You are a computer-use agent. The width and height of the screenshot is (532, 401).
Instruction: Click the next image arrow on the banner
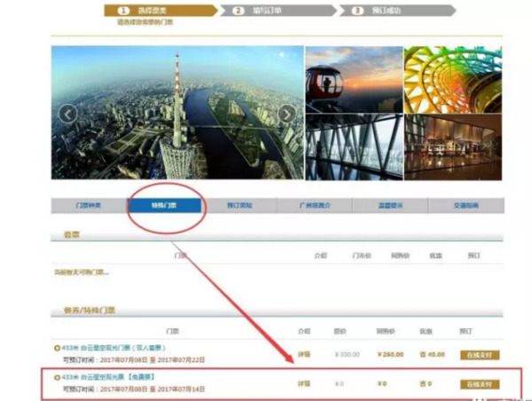pyautogui.click(x=287, y=114)
